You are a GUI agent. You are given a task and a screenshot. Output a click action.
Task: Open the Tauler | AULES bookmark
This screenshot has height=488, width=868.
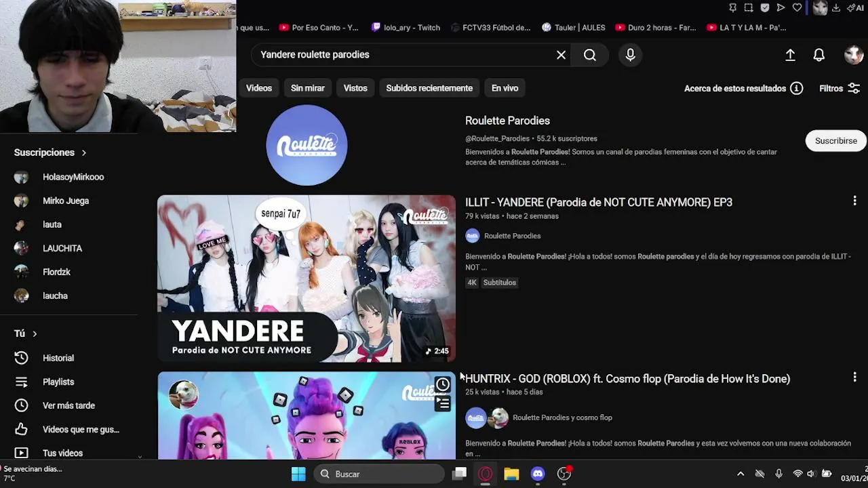click(x=574, y=28)
